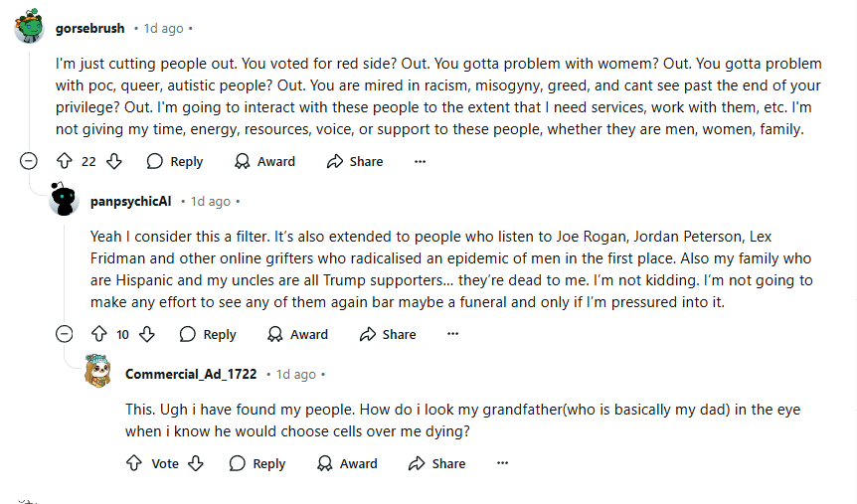Downvote panpsychicAI's comment
Screen dimensions: 857x504
click(x=147, y=334)
